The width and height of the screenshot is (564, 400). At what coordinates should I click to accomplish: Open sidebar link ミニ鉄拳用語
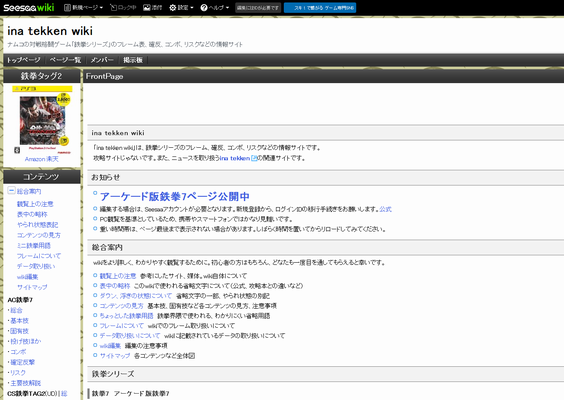coord(34,246)
